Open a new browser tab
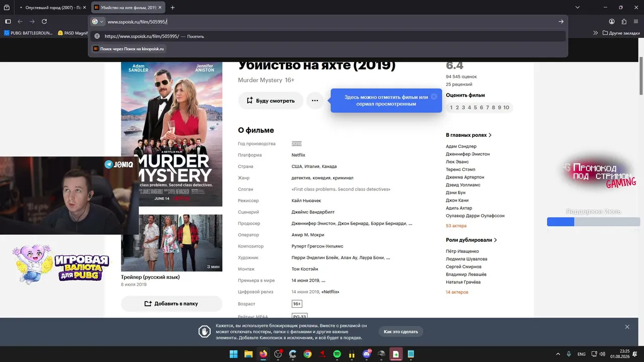Viewport: 644px width, 362px height. point(173,8)
